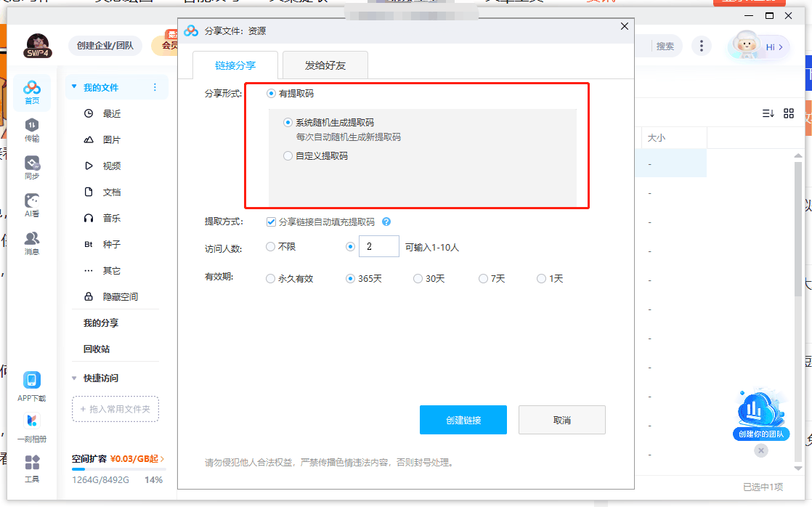Screen dimensions: 812x507
Task: Select 自定义提取码 option
Action: click(x=288, y=156)
